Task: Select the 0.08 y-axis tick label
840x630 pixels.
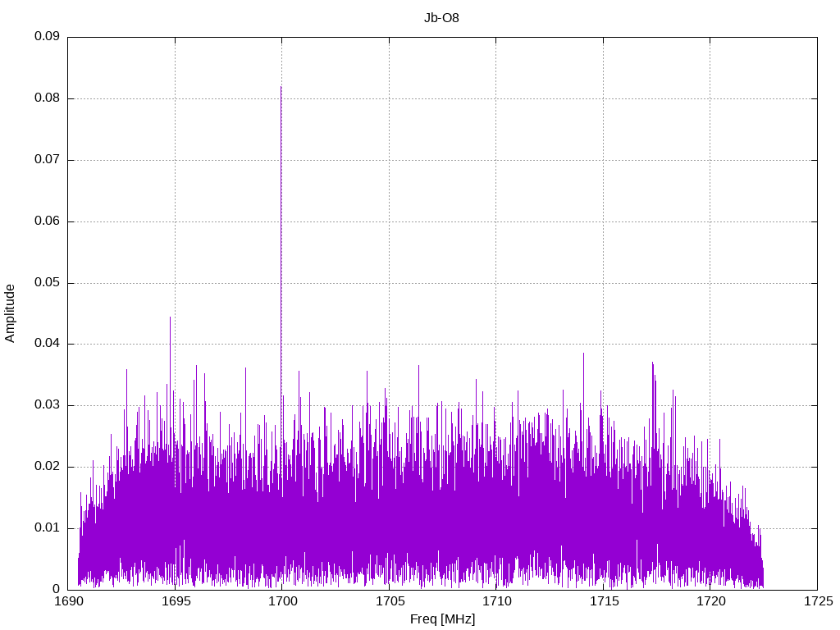Action: tap(47, 98)
